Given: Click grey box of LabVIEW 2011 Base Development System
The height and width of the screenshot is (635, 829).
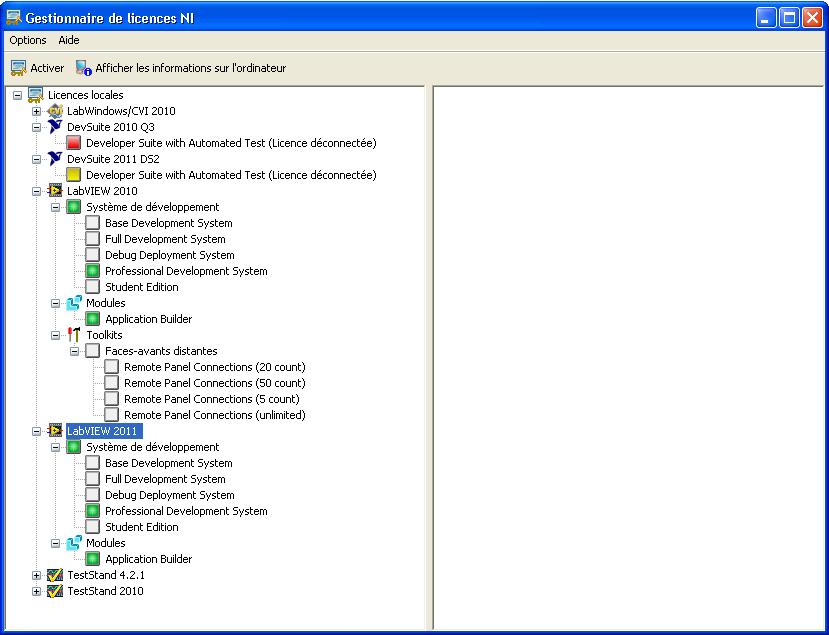Looking at the screenshot, I should (93, 463).
